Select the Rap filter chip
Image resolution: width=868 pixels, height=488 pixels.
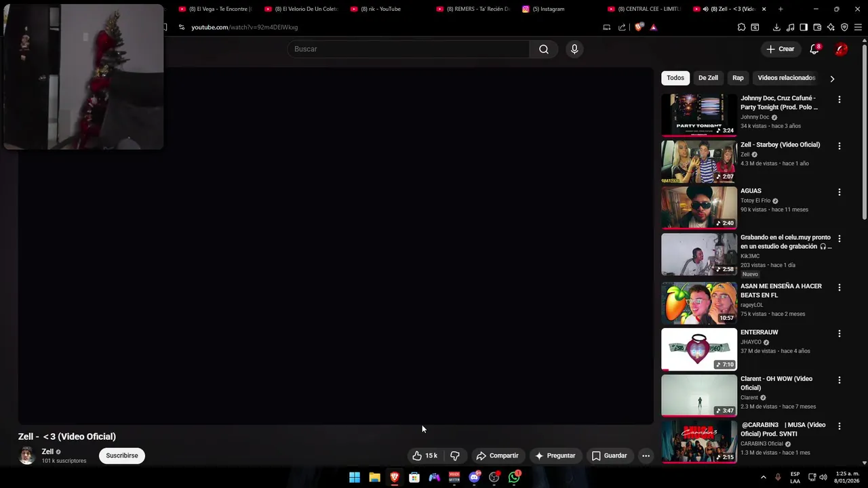click(x=738, y=78)
